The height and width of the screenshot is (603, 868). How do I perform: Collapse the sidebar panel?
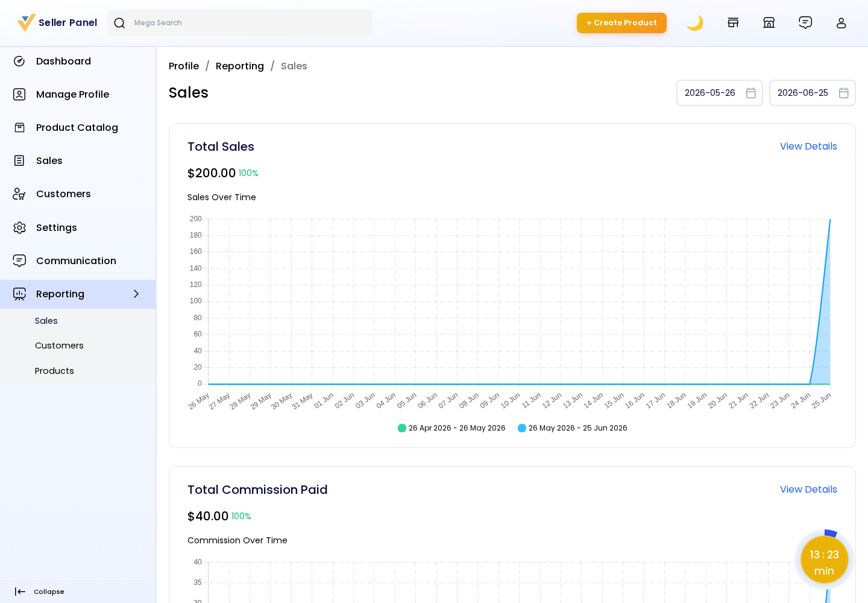click(x=40, y=592)
